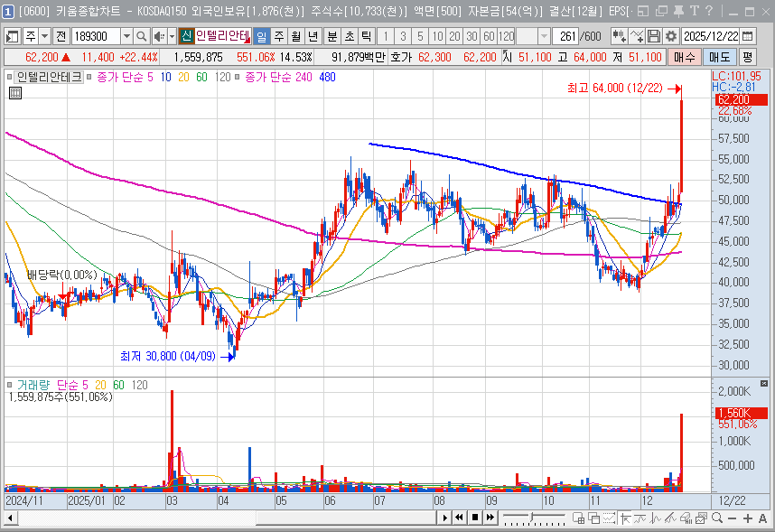Click the trend line analysis icon

click(671, 518)
